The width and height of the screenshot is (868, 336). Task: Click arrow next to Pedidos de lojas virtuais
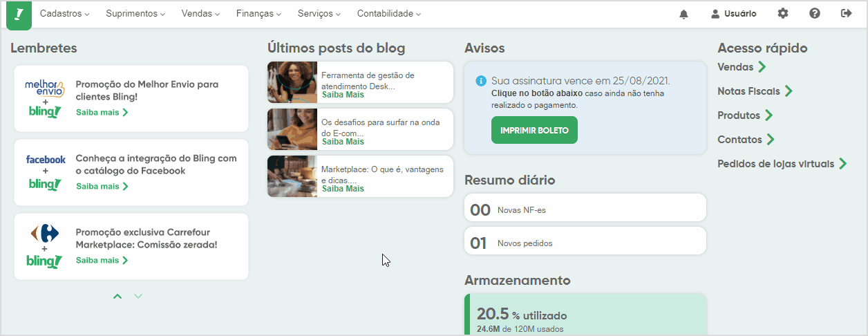point(842,164)
